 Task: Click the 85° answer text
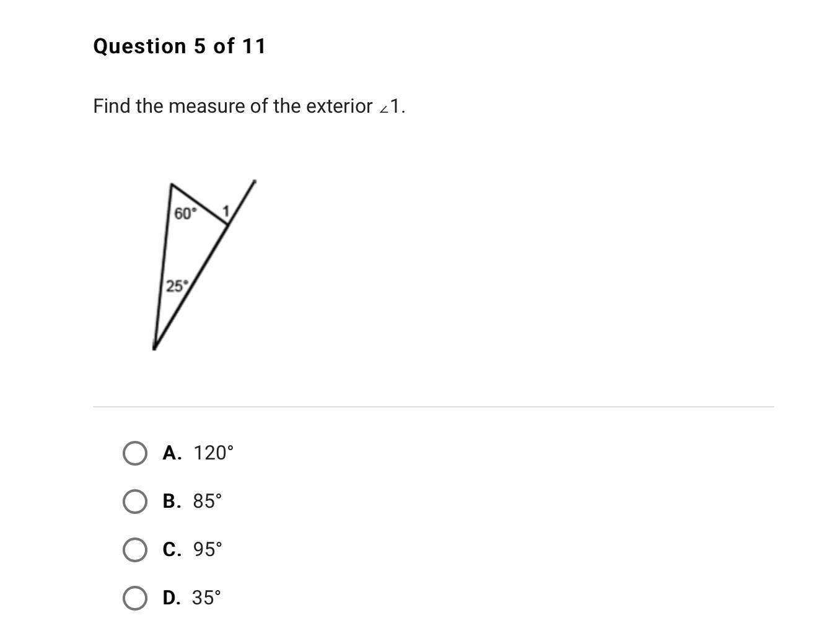click(x=208, y=502)
